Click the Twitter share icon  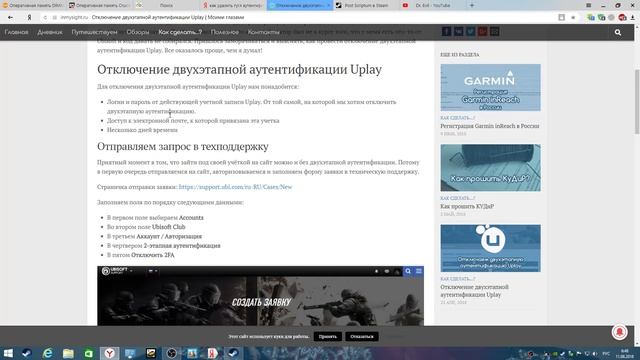tap(471, 31)
